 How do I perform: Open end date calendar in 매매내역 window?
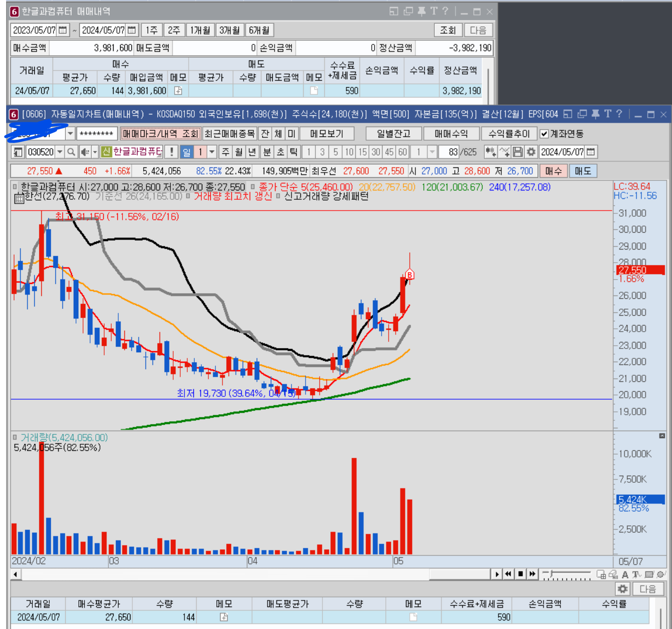(x=132, y=30)
